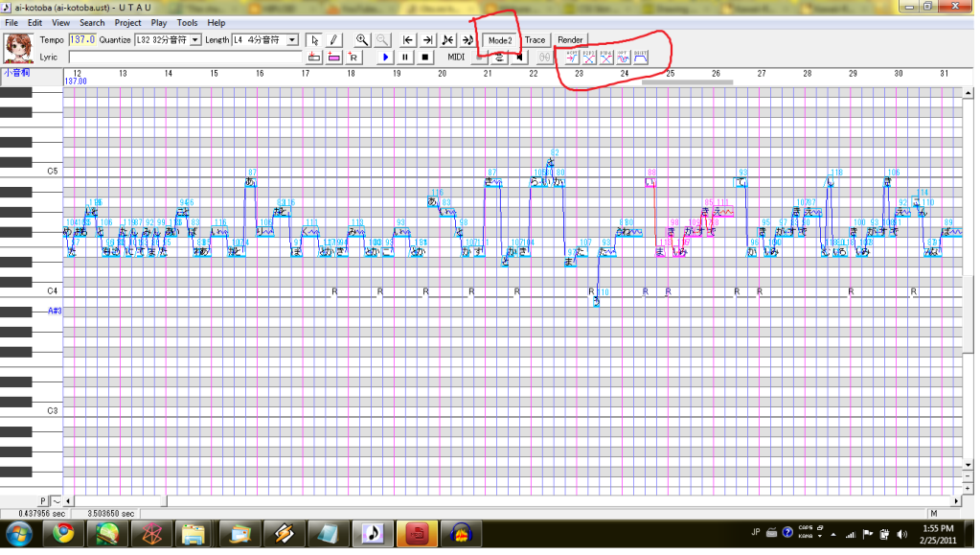Click the jump to start arrow icon

click(408, 40)
